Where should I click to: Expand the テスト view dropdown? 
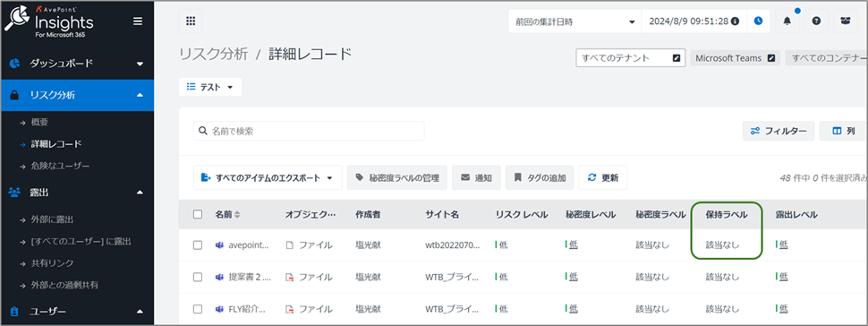pyautogui.click(x=210, y=87)
